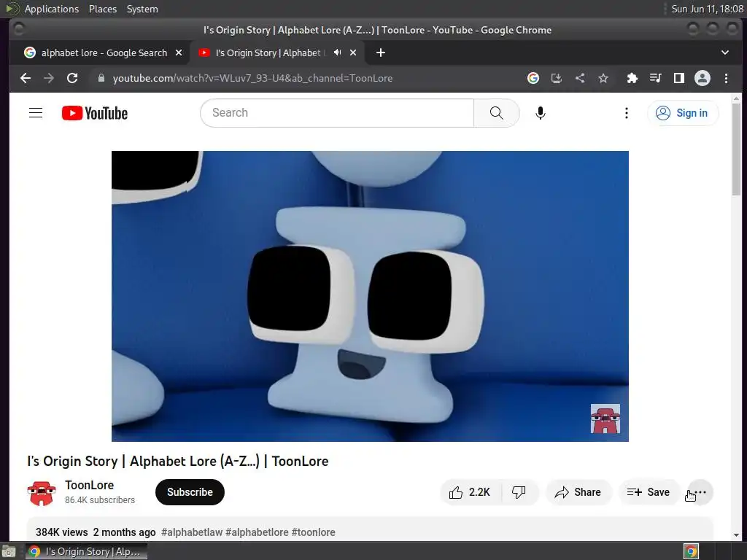Search with your voice microphone
Viewport: 747px width, 560px height.
[541, 113]
